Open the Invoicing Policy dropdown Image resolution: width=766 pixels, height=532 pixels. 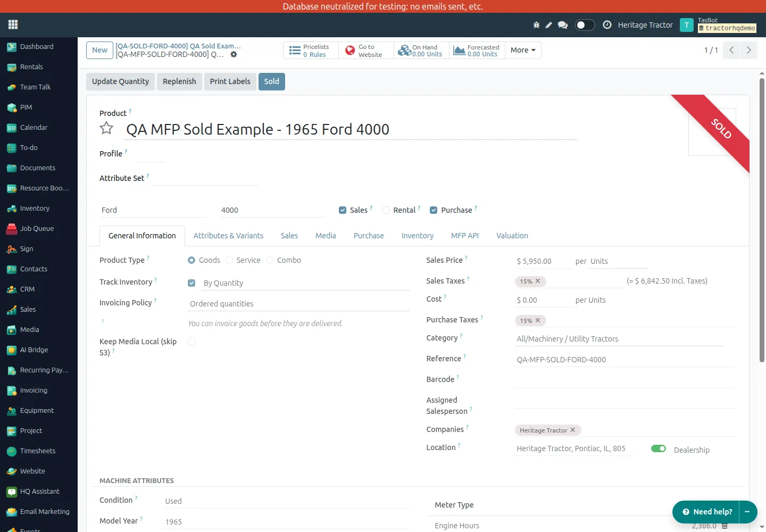[298, 304]
